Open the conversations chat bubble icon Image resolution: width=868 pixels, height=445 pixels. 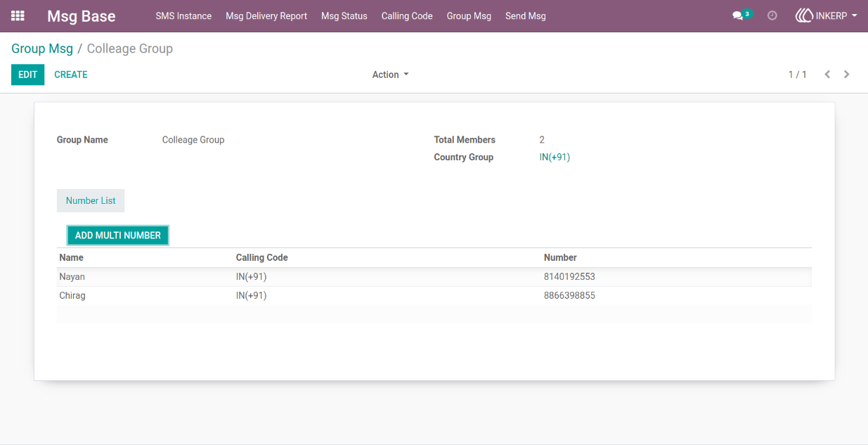click(737, 15)
